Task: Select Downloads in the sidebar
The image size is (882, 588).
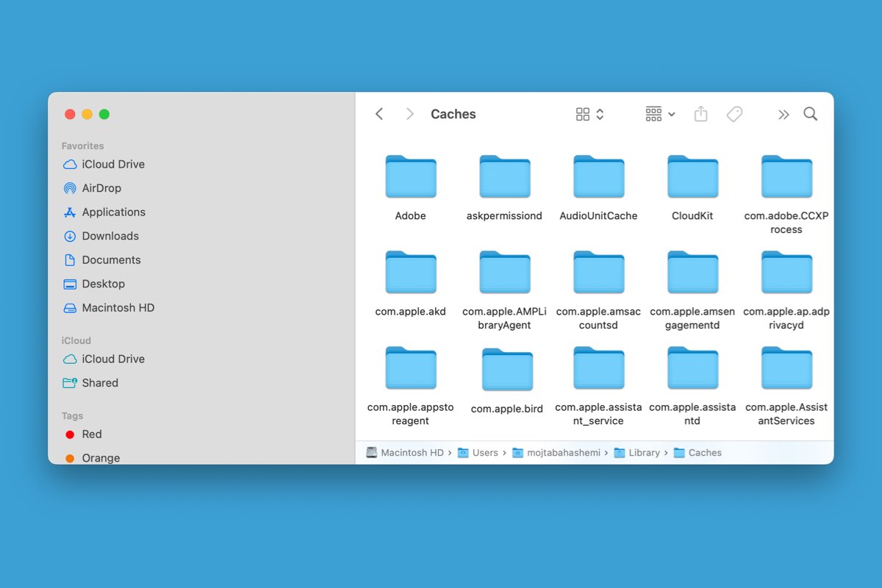Action: pyautogui.click(x=110, y=236)
